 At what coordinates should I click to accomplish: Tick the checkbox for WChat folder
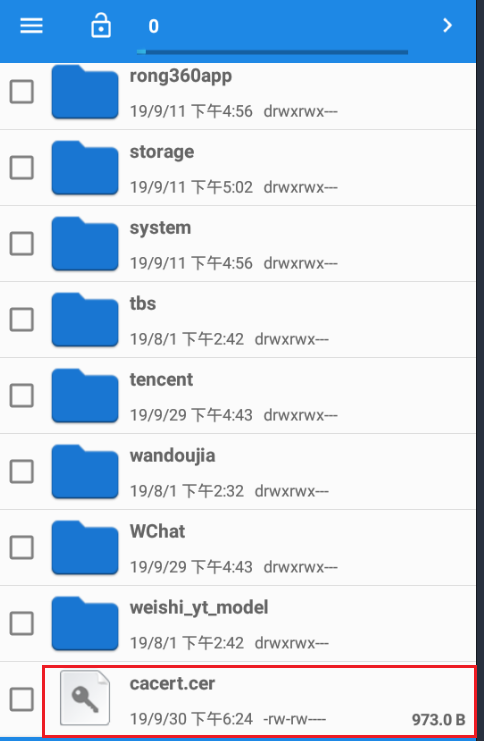(x=22, y=548)
